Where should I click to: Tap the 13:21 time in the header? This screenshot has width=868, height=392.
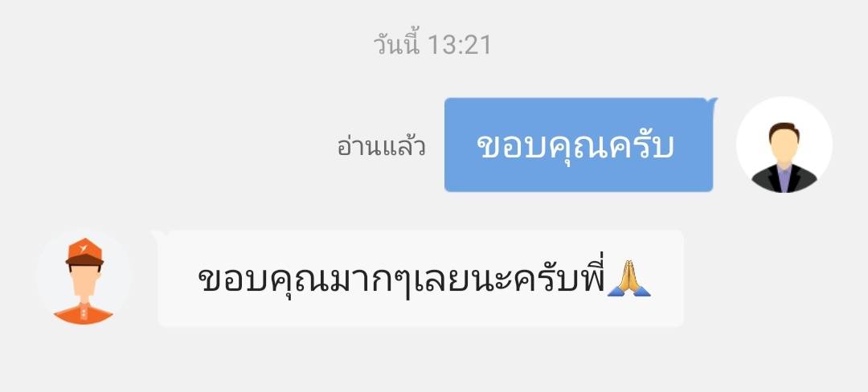click(460, 45)
